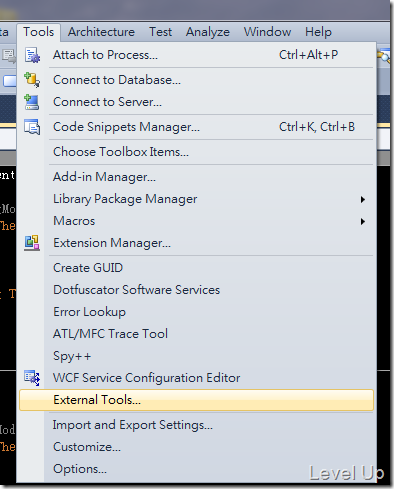Open the Architecture menu
Screen dimensions: 394x489
101,32
